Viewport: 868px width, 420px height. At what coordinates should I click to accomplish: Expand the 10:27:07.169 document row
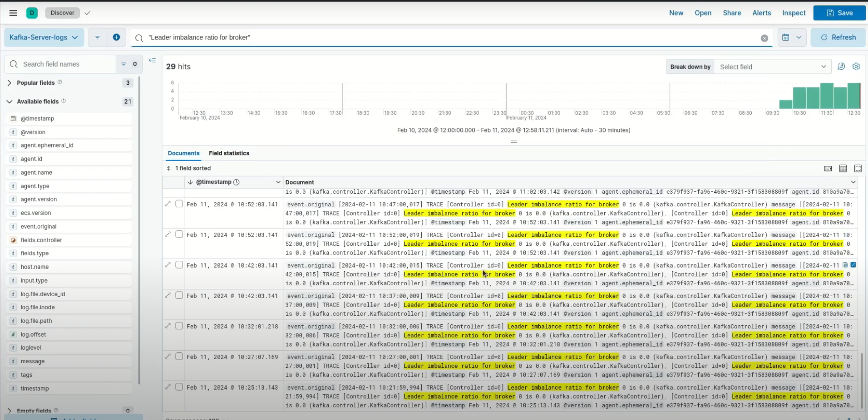pos(168,356)
